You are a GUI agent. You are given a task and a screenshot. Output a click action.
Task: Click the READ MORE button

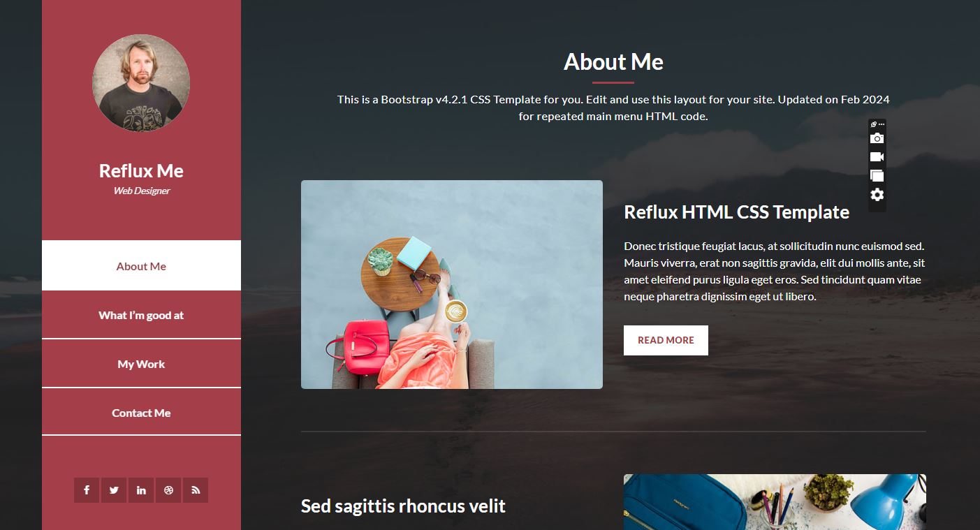click(x=666, y=340)
